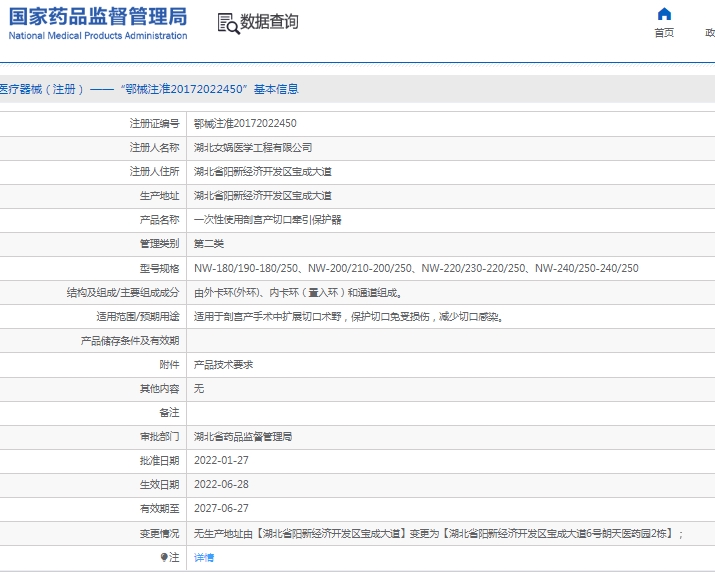
Task: Click the 审批部门 field label
Action: click(x=159, y=436)
